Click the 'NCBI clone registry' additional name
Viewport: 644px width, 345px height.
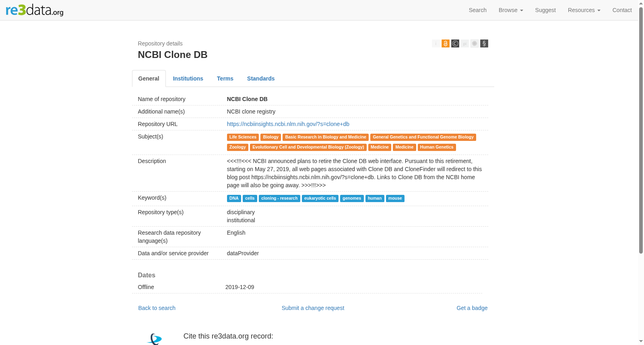[251, 112]
